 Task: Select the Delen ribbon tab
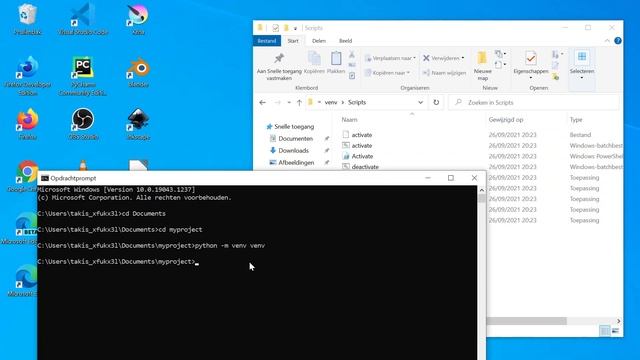319,41
